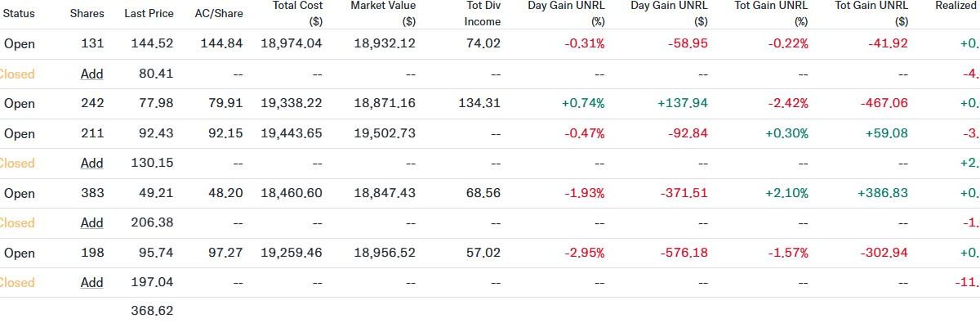Sort by the Day Gain UNRL ($) header
Viewport: 980px width, 323px height.
(670, 13)
